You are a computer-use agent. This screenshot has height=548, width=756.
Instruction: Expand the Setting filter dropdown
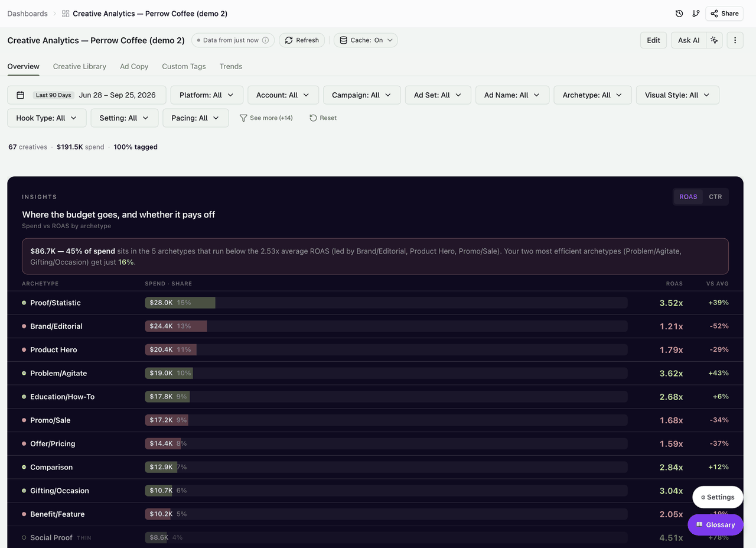[x=125, y=118]
